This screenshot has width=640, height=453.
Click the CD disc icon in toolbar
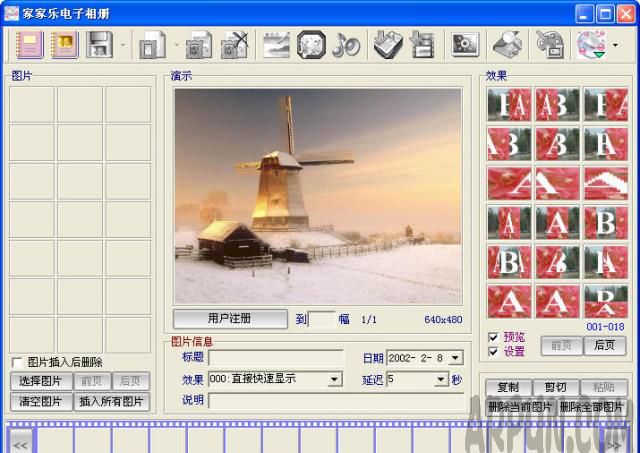click(589, 45)
